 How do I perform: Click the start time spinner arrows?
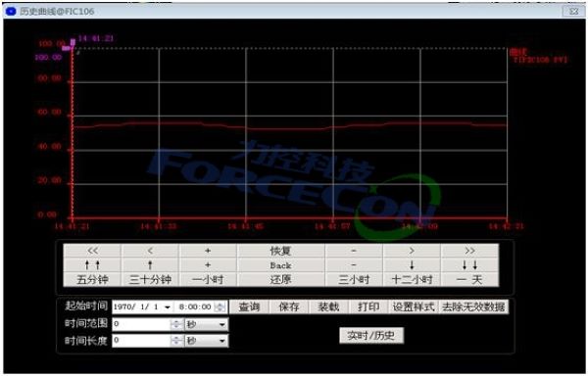tap(220, 307)
